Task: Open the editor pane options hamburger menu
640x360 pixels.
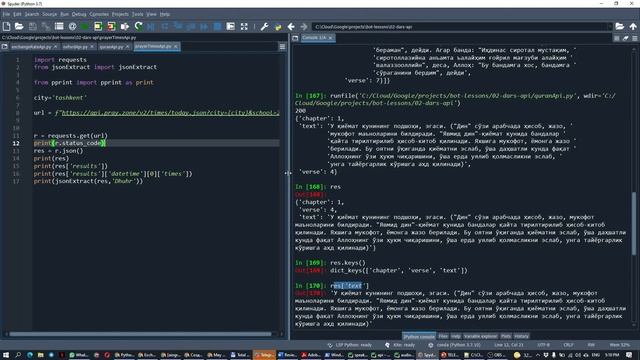Action: coord(282,47)
